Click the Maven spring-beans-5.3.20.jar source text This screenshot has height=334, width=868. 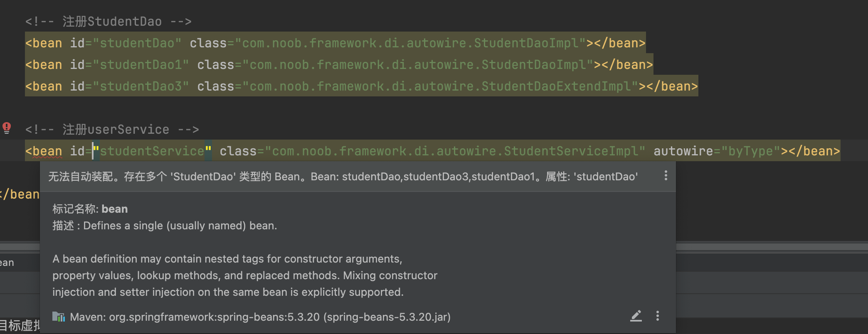tap(260, 317)
